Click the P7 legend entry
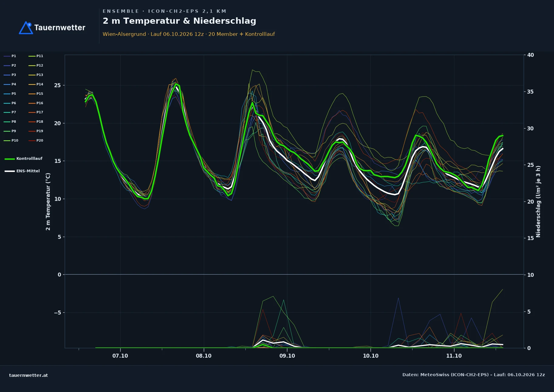The height and width of the screenshot is (392, 554). [x=10, y=112]
